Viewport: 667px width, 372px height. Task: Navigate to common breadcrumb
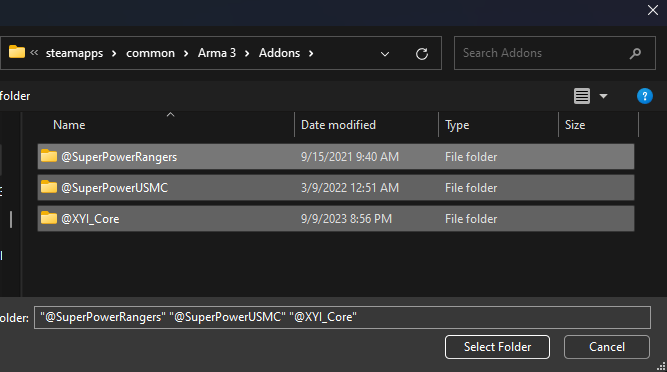[x=150, y=53]
